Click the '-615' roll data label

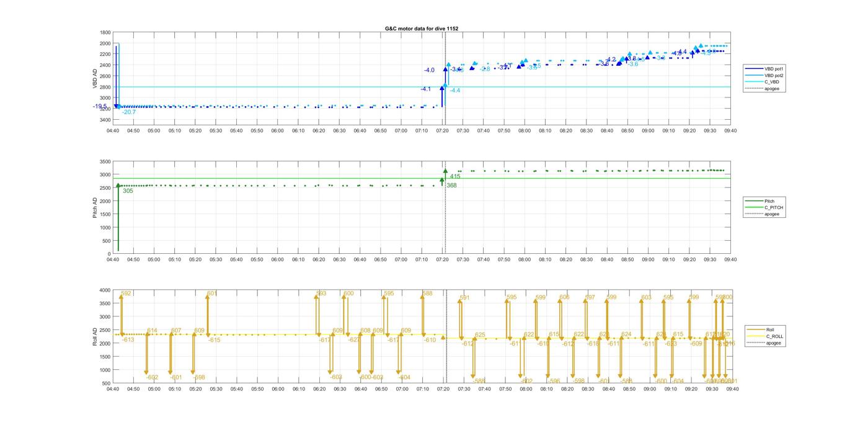click(214, 340)
